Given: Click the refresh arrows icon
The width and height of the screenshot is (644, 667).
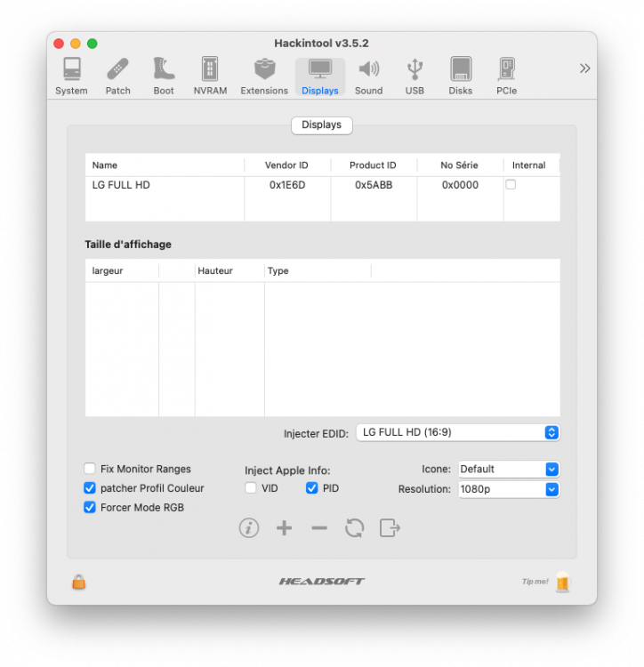Looking at the screenshot, I should pyautogui.click(x=354, y=528).
